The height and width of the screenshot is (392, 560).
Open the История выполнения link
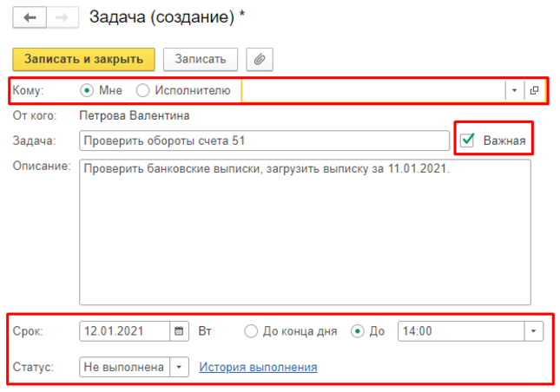coord(258,367)
